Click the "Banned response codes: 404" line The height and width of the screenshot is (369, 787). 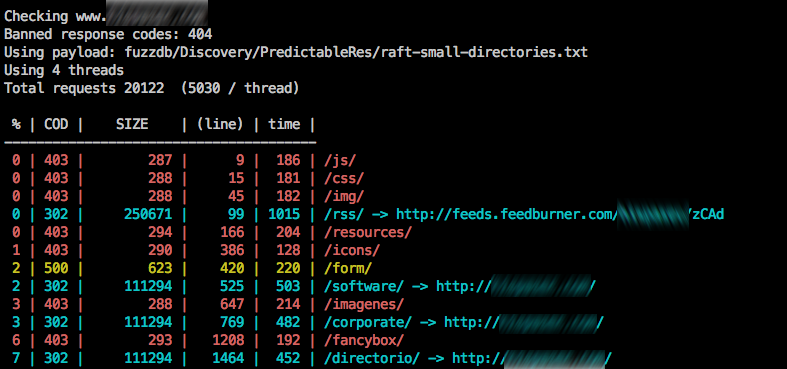pyautogui.click(x=108, y=34)
